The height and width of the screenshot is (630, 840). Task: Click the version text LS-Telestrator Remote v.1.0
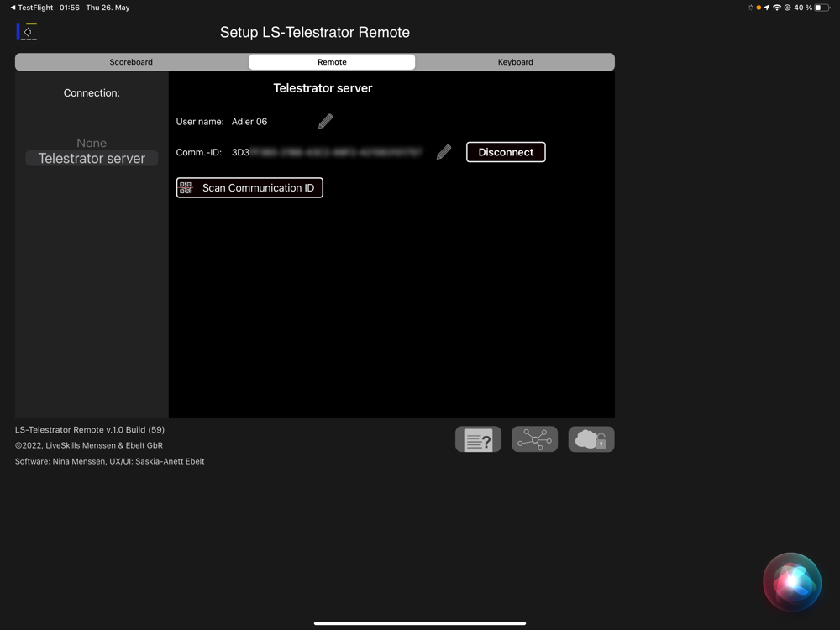90,429
